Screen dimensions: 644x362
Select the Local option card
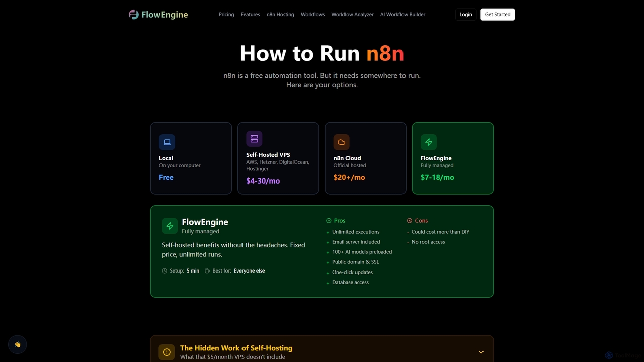[191, 158]
